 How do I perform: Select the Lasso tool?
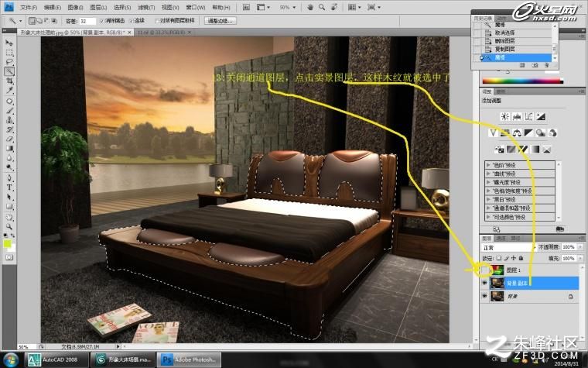pos(9,62)
